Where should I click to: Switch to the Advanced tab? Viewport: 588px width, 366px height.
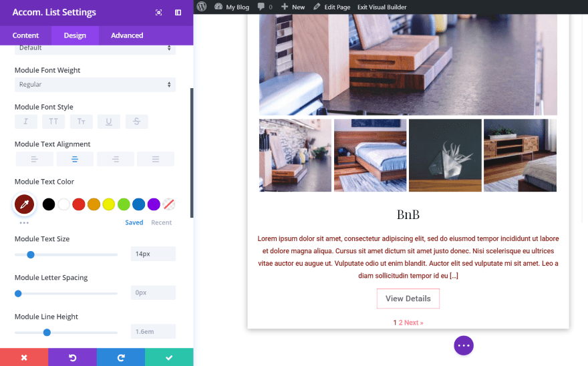[x=127, y=35]
